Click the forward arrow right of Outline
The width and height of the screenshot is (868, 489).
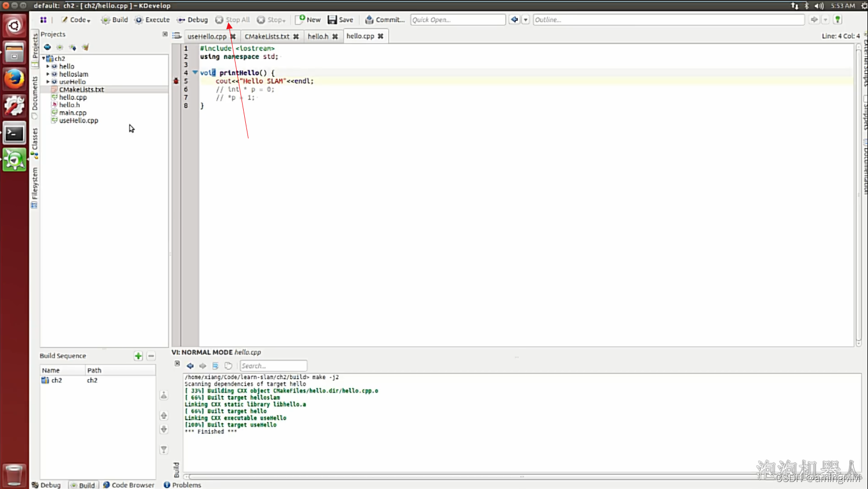tap(814, 19)
